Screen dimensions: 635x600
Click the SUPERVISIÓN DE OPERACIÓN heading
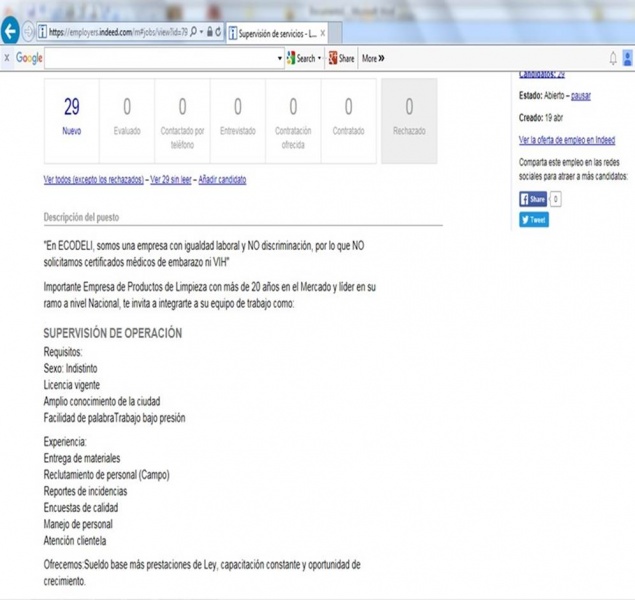pyautogui.click(x=113, y=333)
